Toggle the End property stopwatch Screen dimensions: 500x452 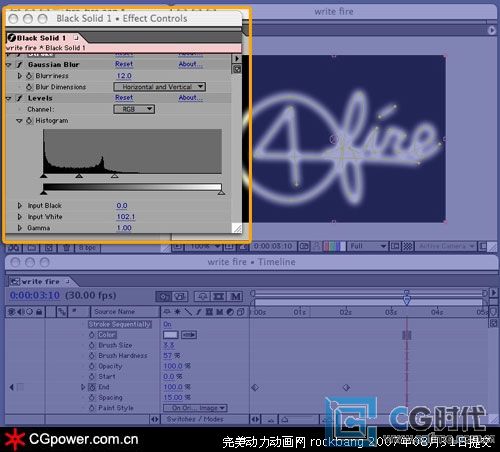(x=92, y=387)
